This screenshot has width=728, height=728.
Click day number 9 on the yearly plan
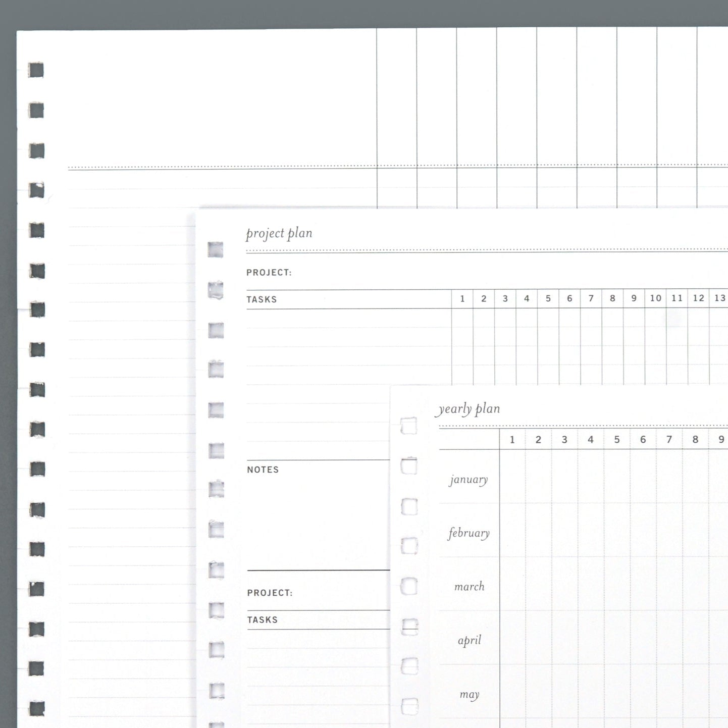point(721,440)
